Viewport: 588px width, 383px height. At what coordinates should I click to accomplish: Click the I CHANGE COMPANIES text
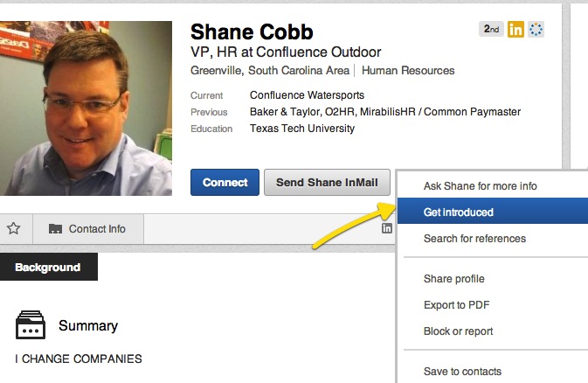click(79, 359)
